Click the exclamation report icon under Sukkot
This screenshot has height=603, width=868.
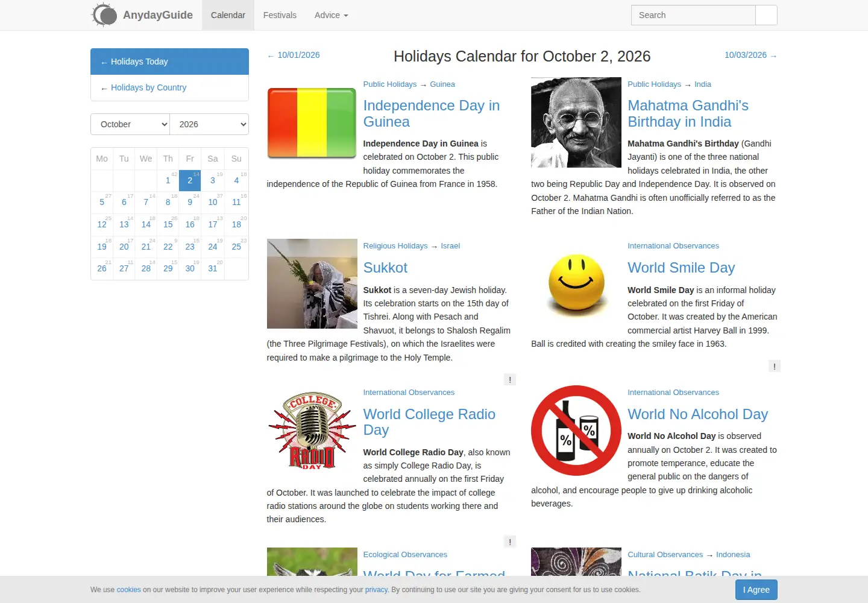(510, 380)
